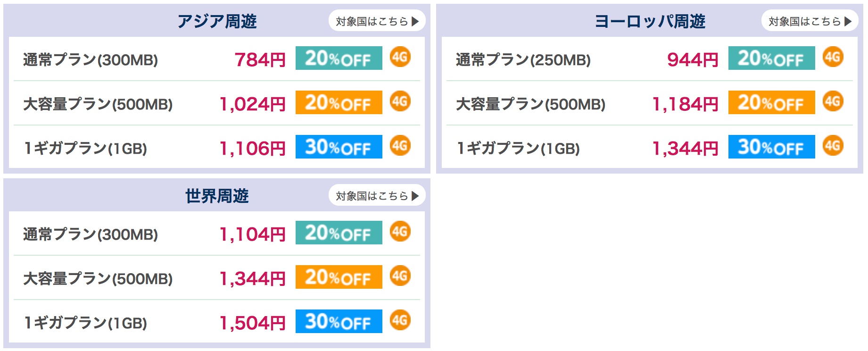Click orange 20%OFF badge beside 1,024円

[339, 102]
